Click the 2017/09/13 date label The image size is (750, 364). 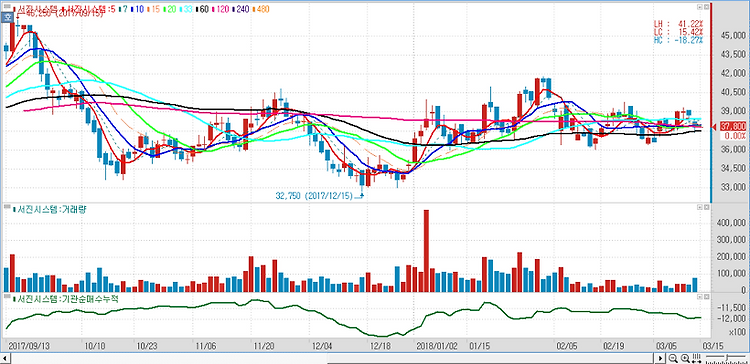click(x=28, y=345)
